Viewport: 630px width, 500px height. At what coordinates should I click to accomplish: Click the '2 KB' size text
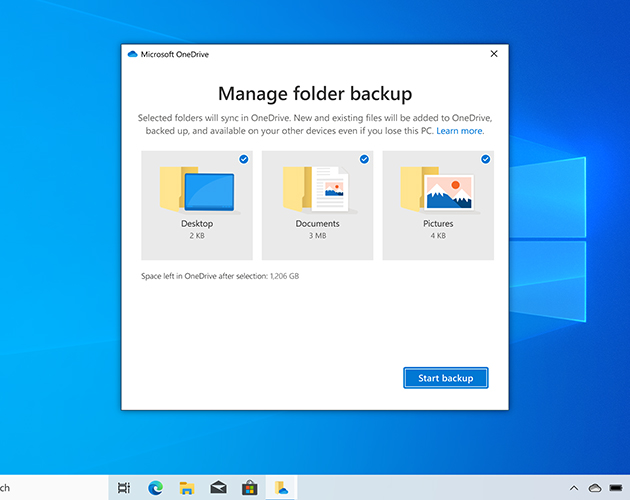coord(197,236)
